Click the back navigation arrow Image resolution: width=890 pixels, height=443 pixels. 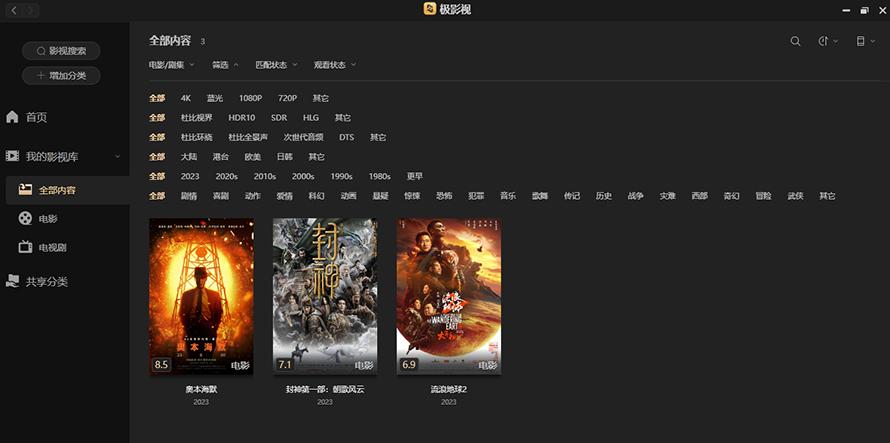(14, 10)
